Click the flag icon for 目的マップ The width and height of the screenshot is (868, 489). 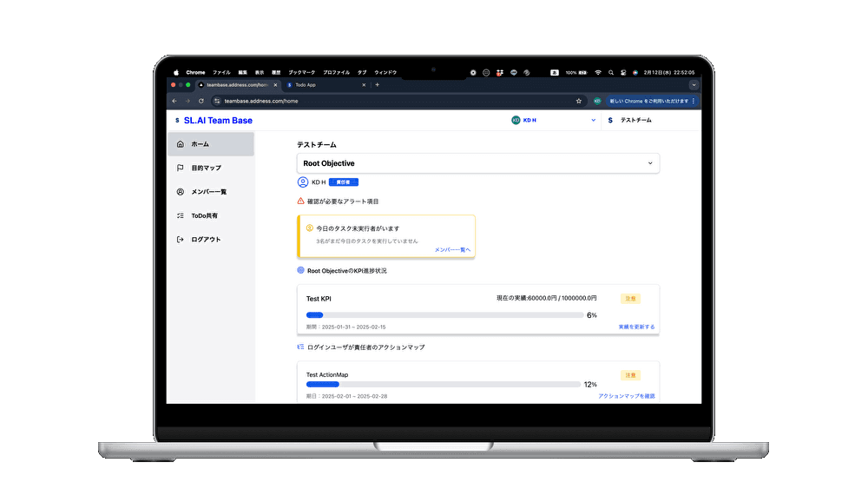coord(180,168)
